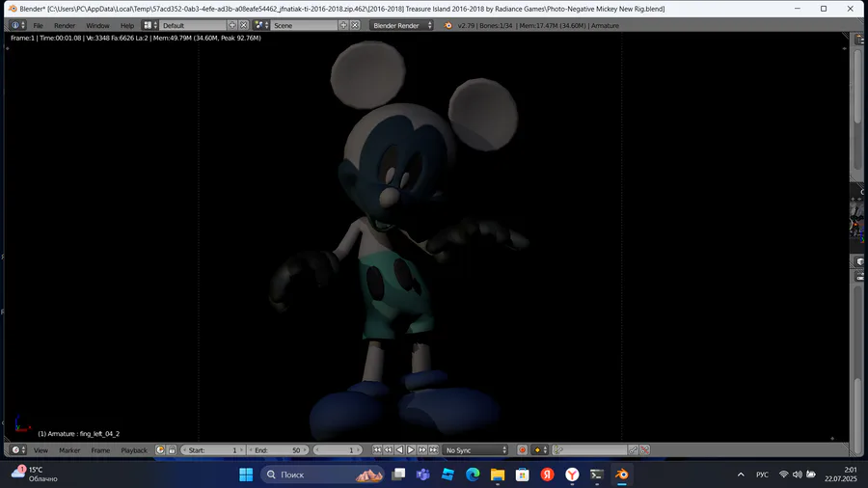Toggle the preview range clock icon

coord(160,449)
